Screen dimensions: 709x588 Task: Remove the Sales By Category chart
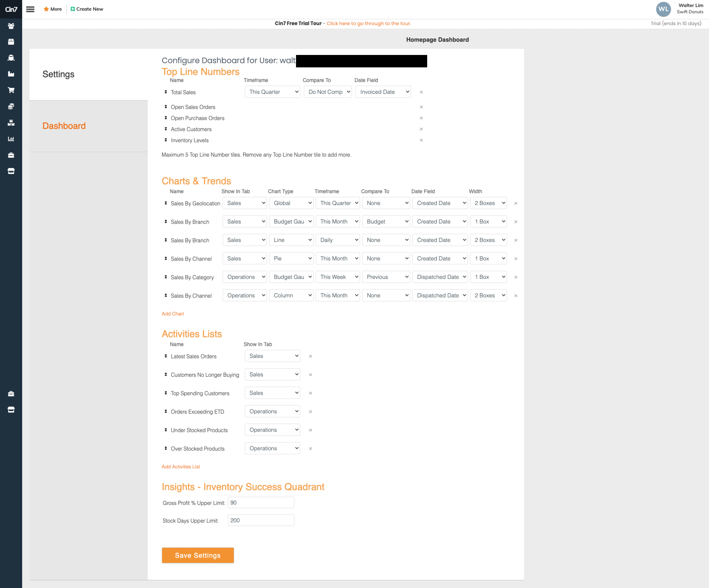(516, 277)
